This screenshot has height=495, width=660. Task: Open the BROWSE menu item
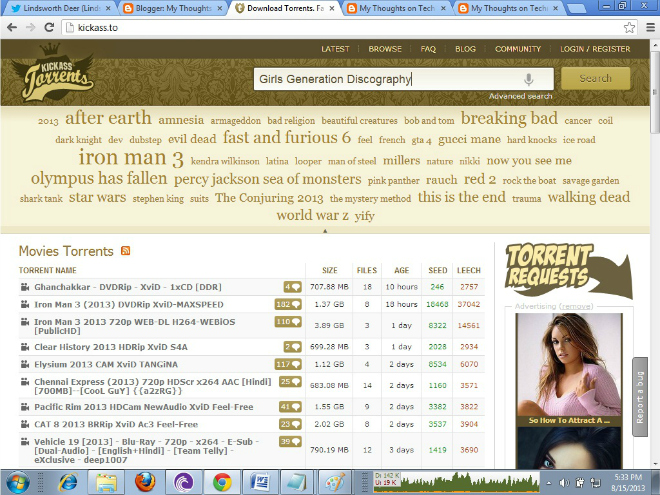[x=385, y=49]
